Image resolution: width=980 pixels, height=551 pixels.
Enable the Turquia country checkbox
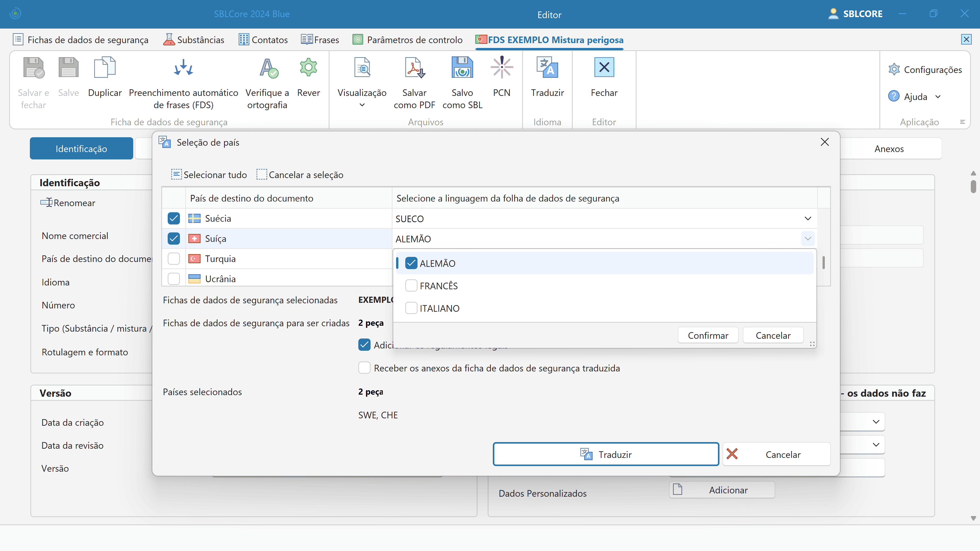[x=174, y=259]
